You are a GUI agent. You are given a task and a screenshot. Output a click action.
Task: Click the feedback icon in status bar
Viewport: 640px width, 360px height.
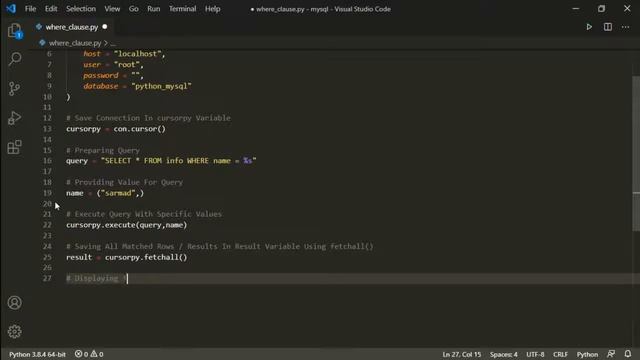pyautogui.click(x=611, y=354)
